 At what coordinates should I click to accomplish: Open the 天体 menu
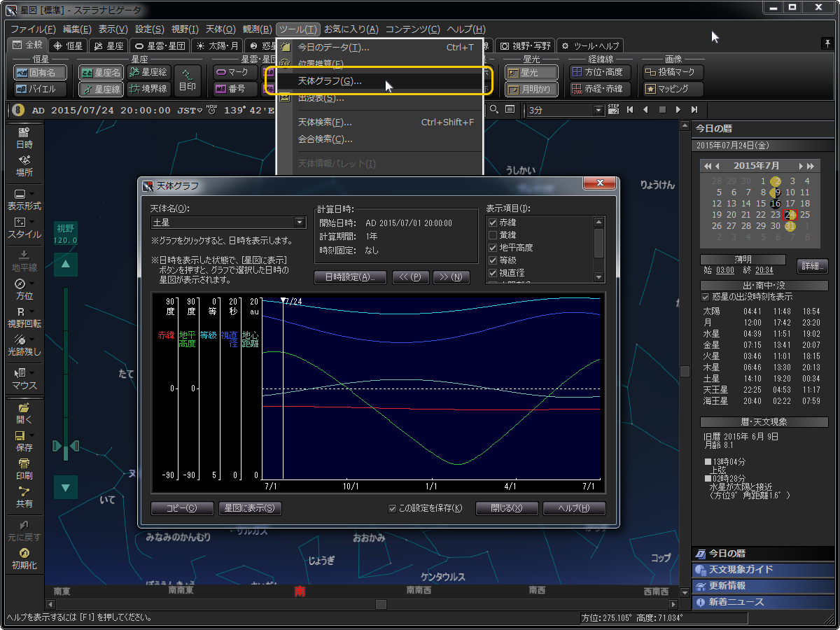point(220,29)
